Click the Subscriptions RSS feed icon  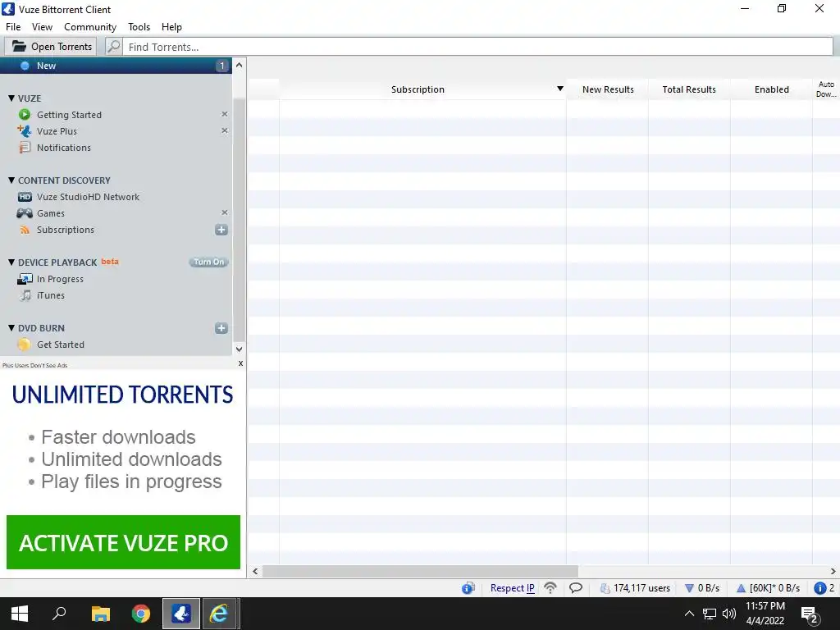coord(25,230)
